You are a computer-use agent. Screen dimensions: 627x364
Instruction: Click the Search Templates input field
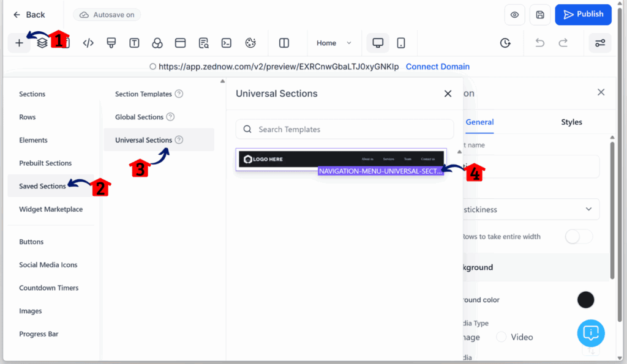click(x=345, y=129)
